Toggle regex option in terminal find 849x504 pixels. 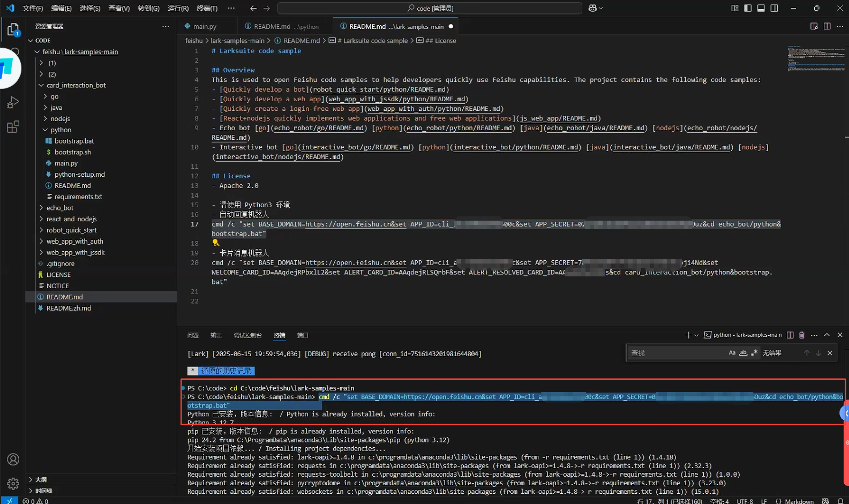(x=754, y=353)
